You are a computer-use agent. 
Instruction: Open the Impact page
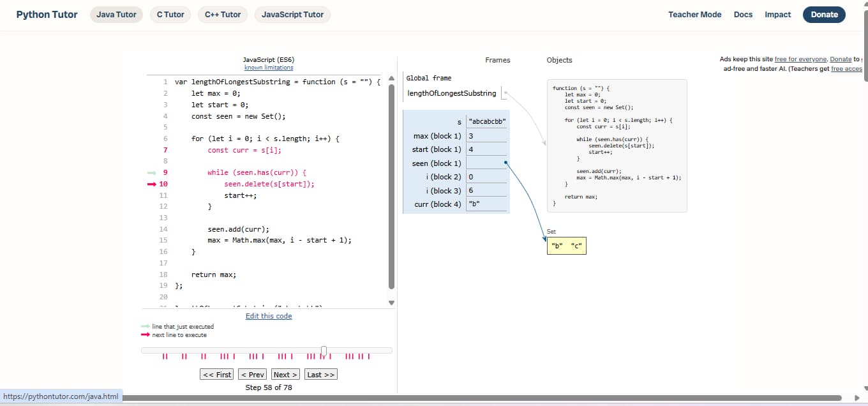(777, 15)
